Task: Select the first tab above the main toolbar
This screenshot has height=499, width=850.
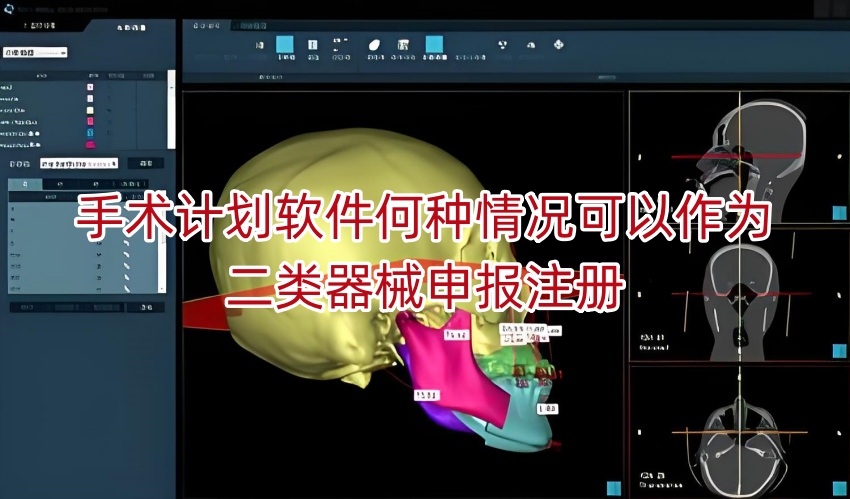Action: (x=206, y=27)
